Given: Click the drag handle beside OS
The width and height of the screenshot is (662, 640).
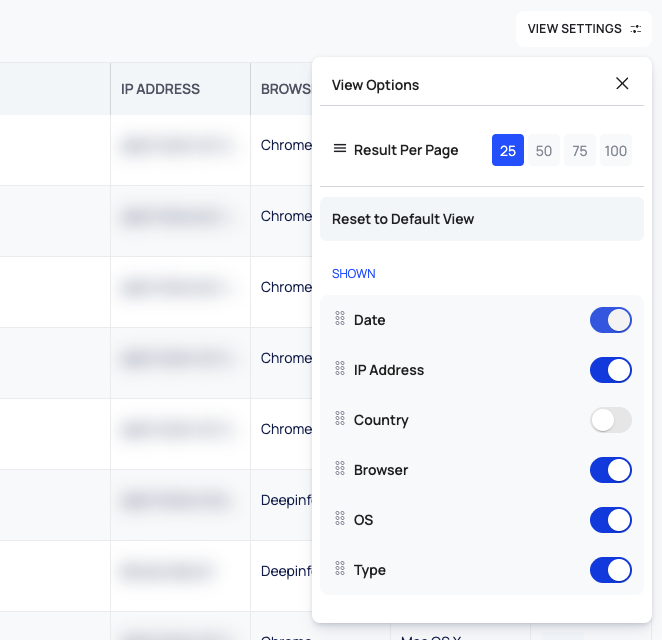Looking at the screenshot, I should (340, 518).
